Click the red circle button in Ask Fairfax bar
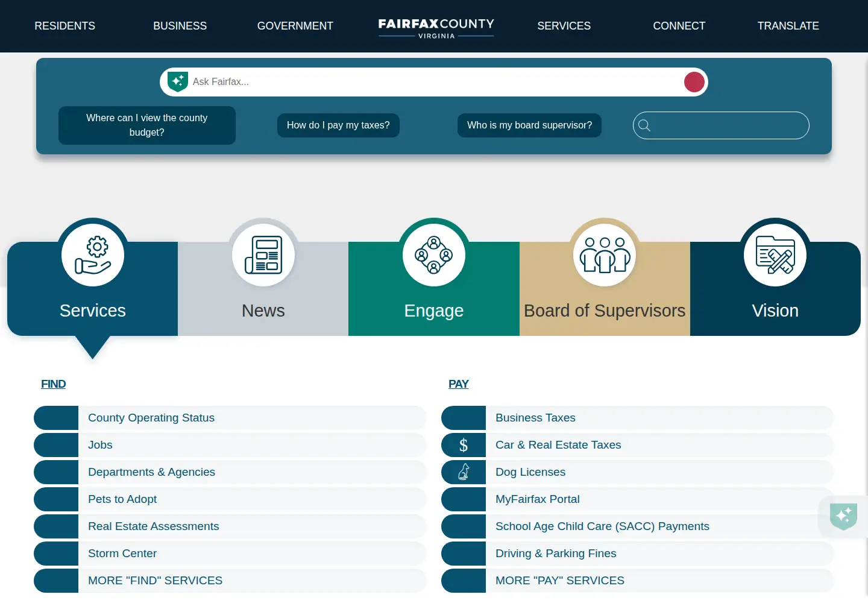This screenshot has height=603, width=868. (x=694, y=82)
